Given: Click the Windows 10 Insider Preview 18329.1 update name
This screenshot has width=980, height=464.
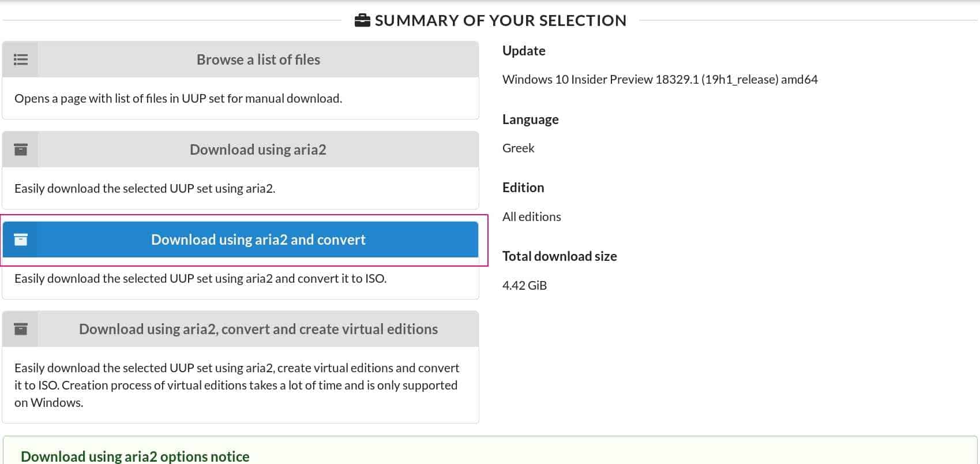Looking at the screenshot, I should (x=660, y=80).
